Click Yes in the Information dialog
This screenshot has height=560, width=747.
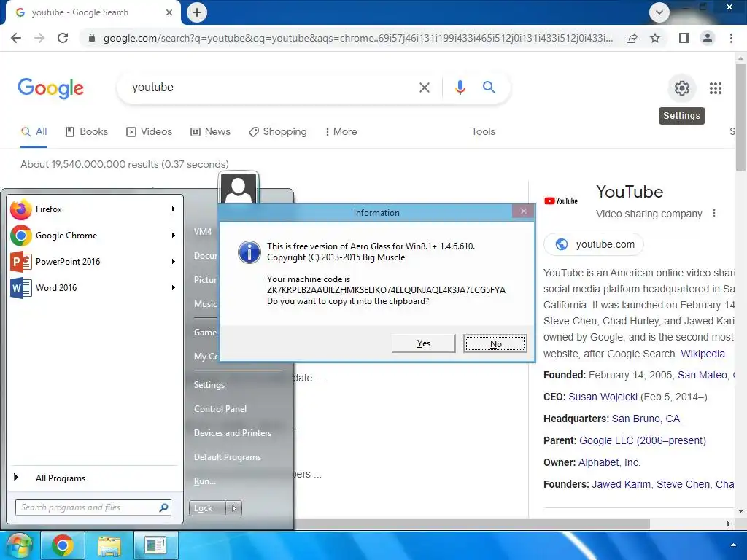(424, 343)
